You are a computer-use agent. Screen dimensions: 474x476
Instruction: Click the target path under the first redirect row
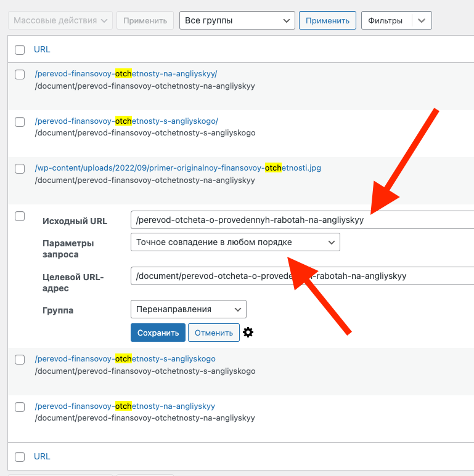point(145,86)
